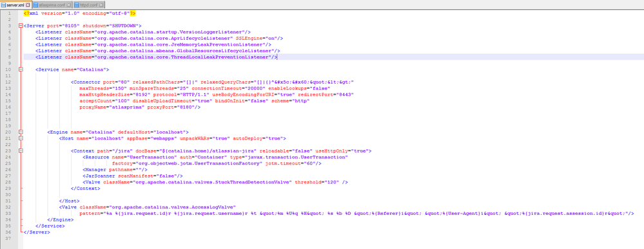The height and width of the screenshot is (249, 644).
Task: Click the scheme value "http"
Action: [300, 101]
